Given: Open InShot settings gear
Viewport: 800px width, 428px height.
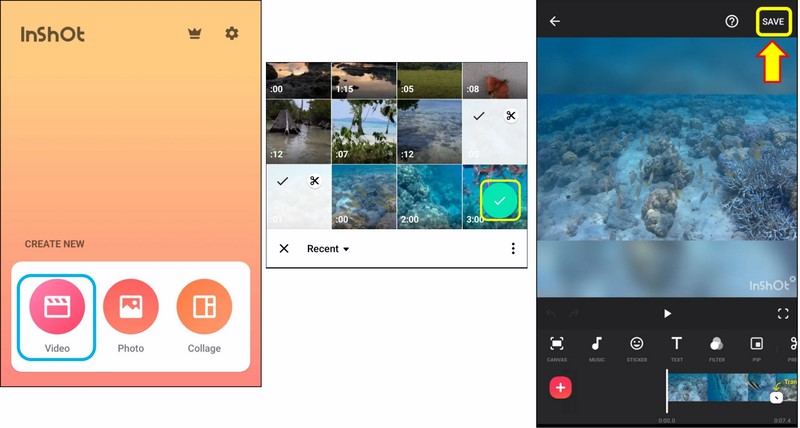Looking at the screenshot, I should tap(232, 34).
